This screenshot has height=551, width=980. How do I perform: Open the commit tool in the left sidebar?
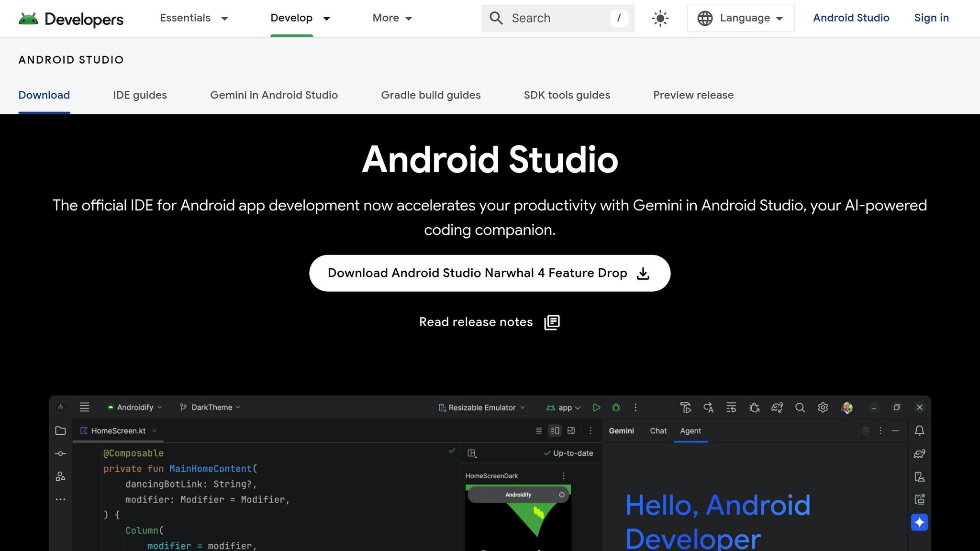tap(61, 453)
